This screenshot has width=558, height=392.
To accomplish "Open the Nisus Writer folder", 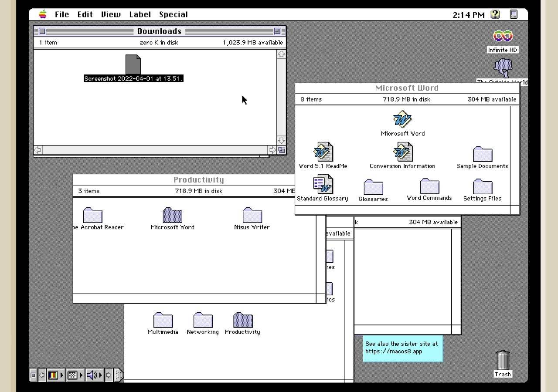I will pos(252,216).
